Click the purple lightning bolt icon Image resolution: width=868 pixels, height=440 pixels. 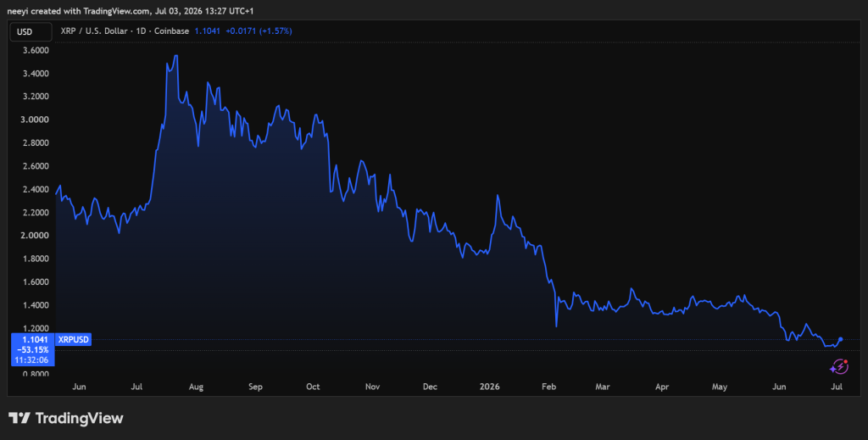pyautogui.click(x=840, y=366)
